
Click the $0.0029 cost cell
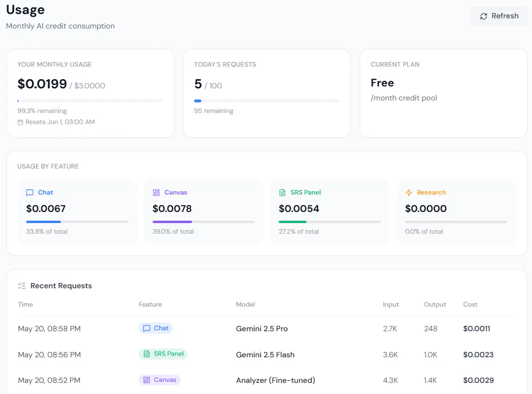478,380
